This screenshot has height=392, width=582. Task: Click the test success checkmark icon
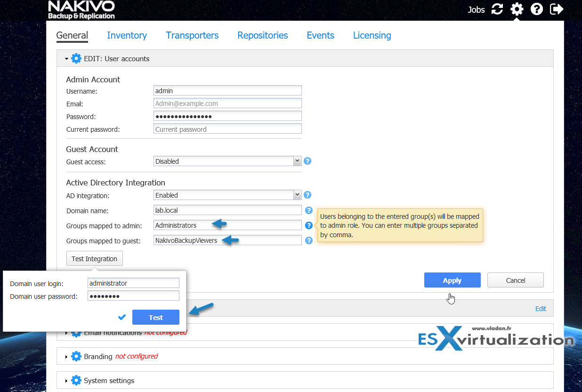pyautogui.click(x=122, y=317)
